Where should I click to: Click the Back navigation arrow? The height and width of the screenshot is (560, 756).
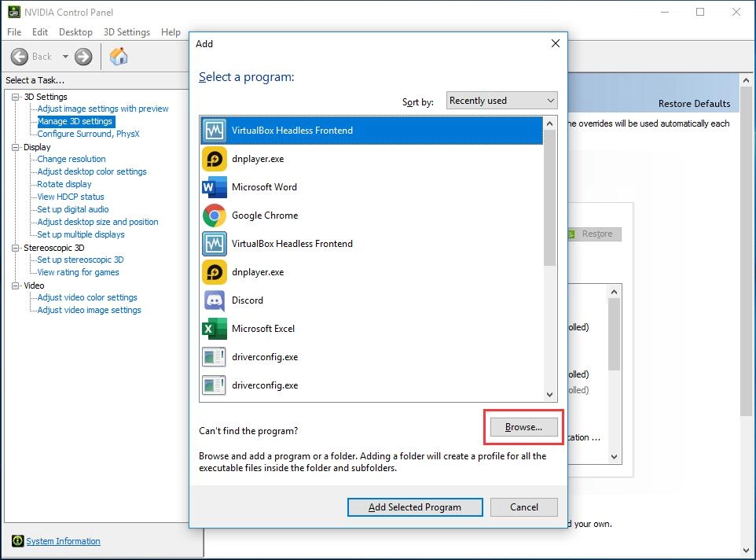coord(21,56)
